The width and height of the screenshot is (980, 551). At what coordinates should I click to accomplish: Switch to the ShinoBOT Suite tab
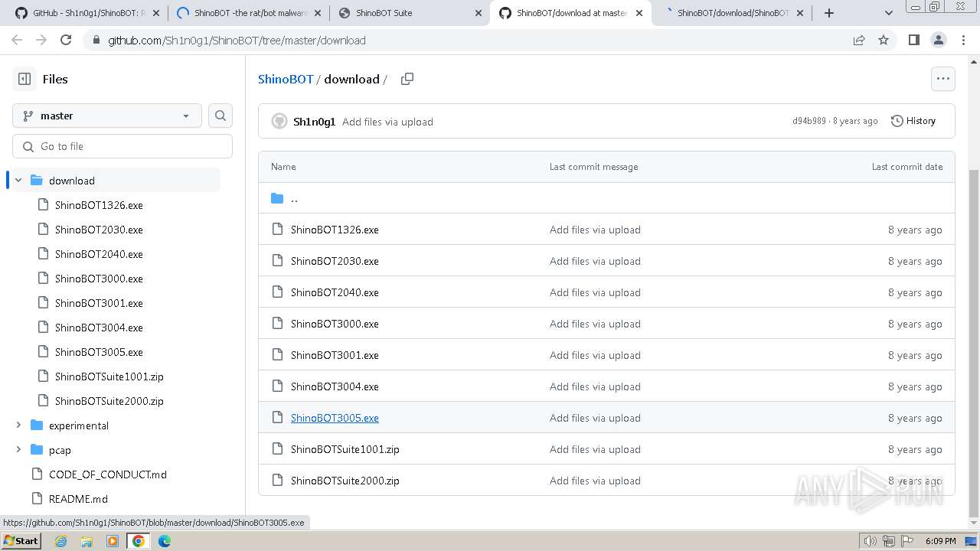click(410, 13)
